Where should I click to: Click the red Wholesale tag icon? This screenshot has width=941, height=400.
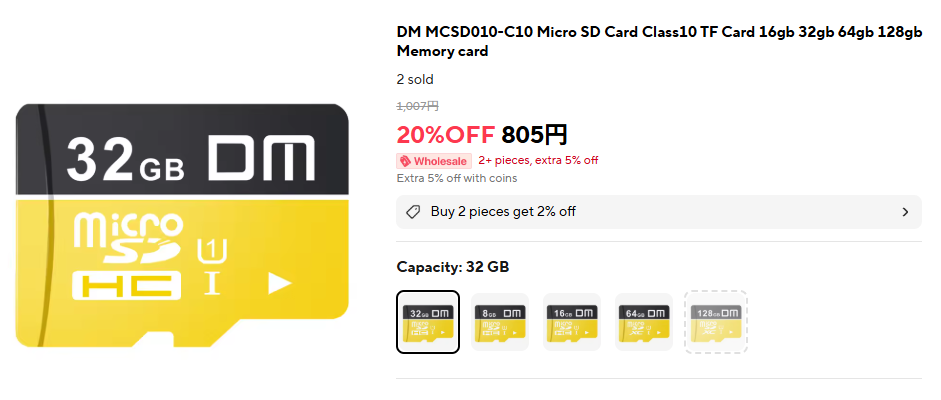coord(405,160)
